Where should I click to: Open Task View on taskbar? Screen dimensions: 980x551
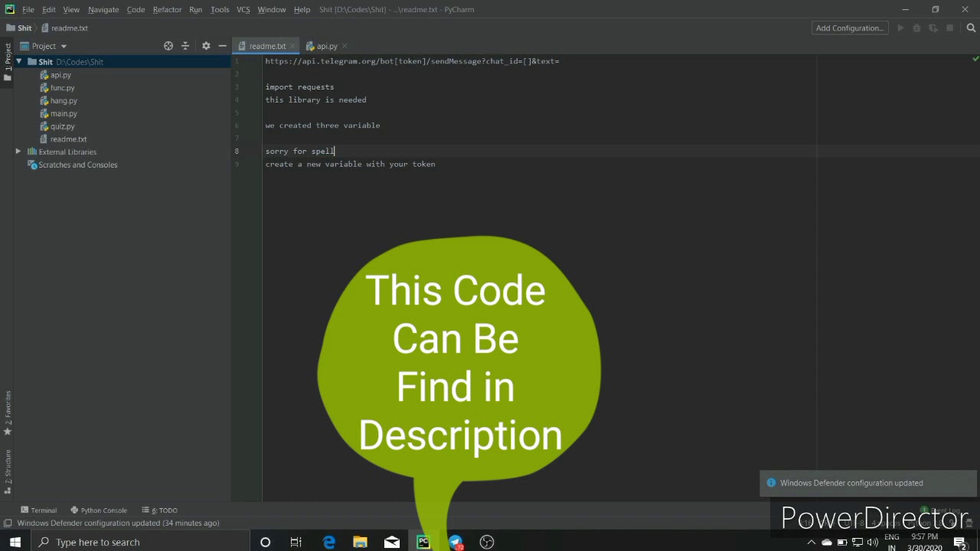tap(296, 542)
